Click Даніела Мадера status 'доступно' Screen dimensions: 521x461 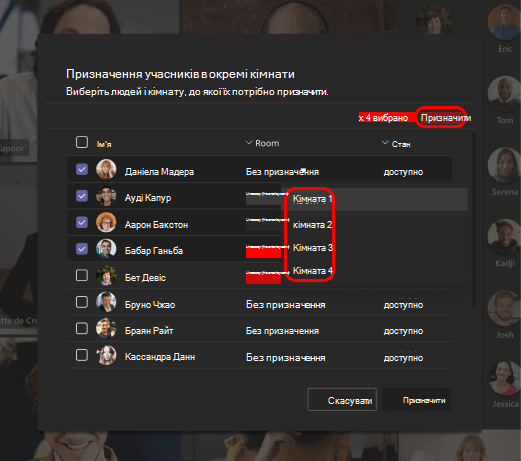click(x=403, y=172)
